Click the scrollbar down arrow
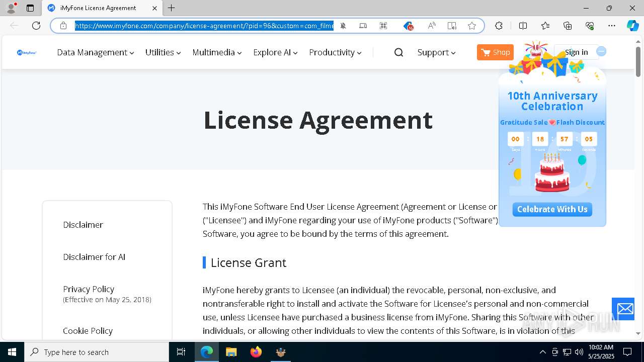The image size is (644, 362). point(638,333)
